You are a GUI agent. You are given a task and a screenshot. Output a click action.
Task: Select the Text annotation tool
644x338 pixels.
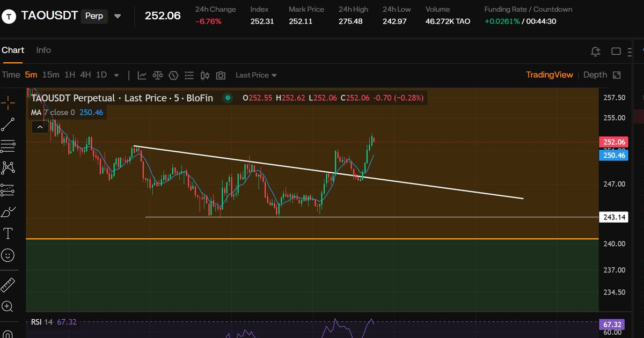(x=8, y=233)
